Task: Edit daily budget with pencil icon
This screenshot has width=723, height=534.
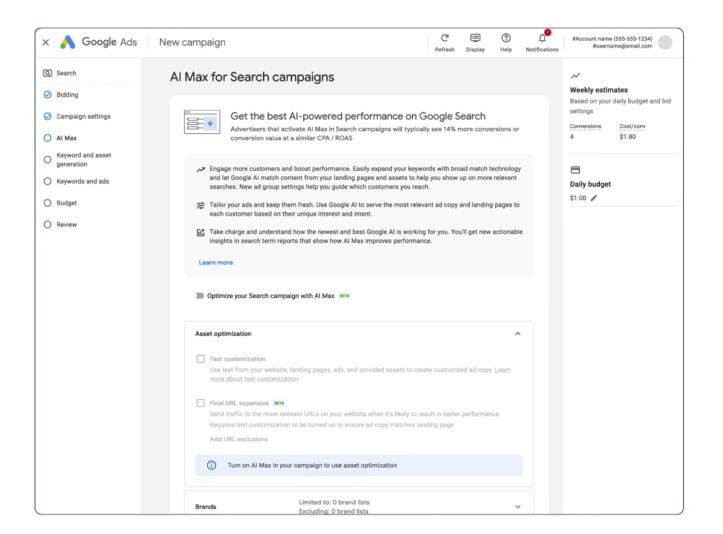Action: coord(594,198)
